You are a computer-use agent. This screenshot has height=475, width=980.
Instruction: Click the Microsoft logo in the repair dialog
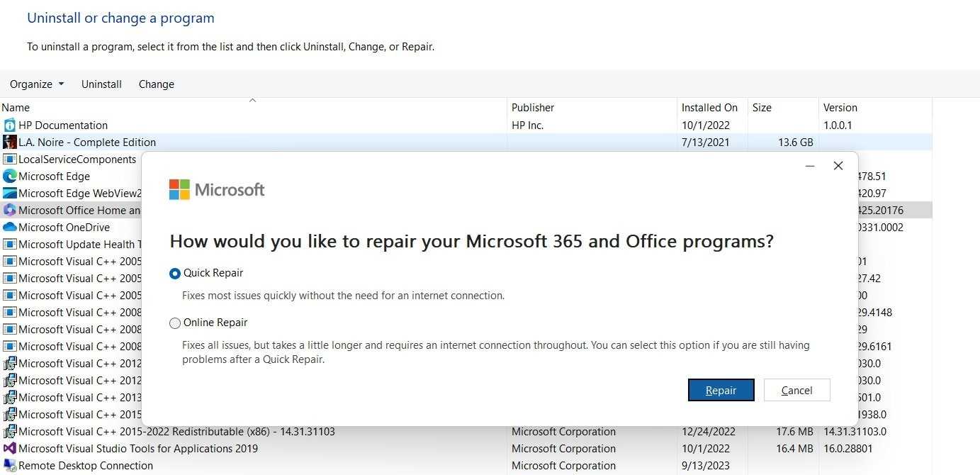[217, 190]
